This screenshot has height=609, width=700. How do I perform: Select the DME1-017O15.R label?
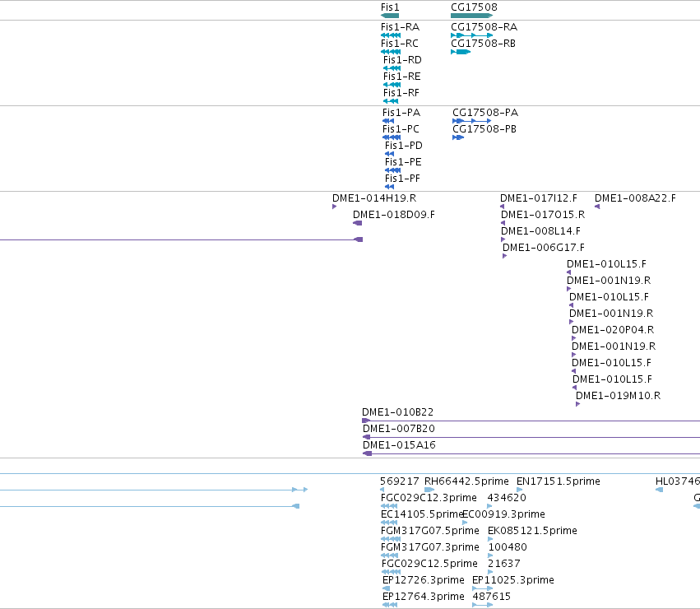(x=543, y=215)
